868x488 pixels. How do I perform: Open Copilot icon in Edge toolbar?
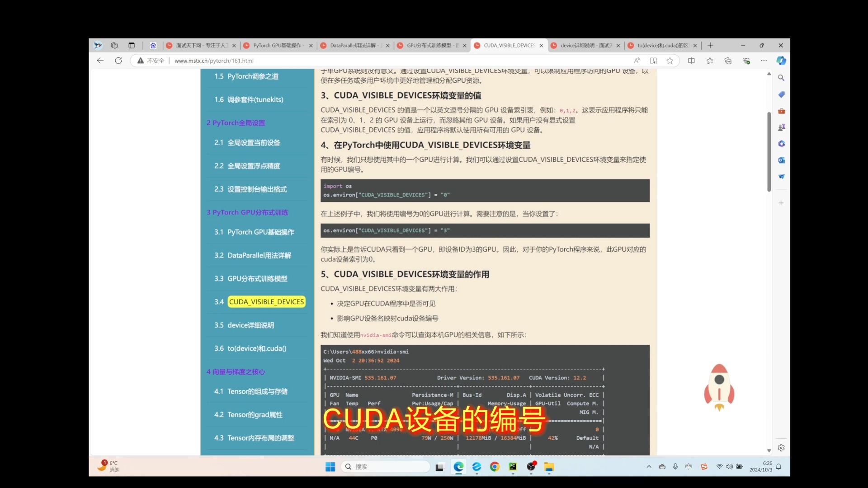point(781,61)
